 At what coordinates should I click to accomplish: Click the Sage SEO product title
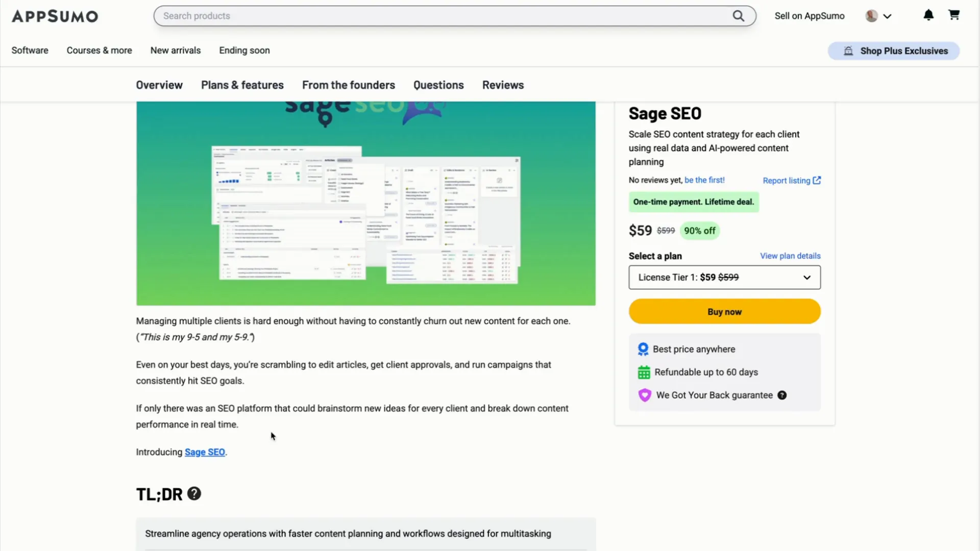click(x=665, y=113)
